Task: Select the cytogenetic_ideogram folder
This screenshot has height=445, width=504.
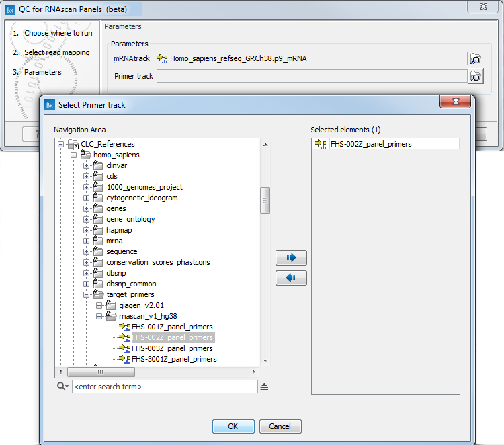Action: pyautogui.click(x=142, y=198)
